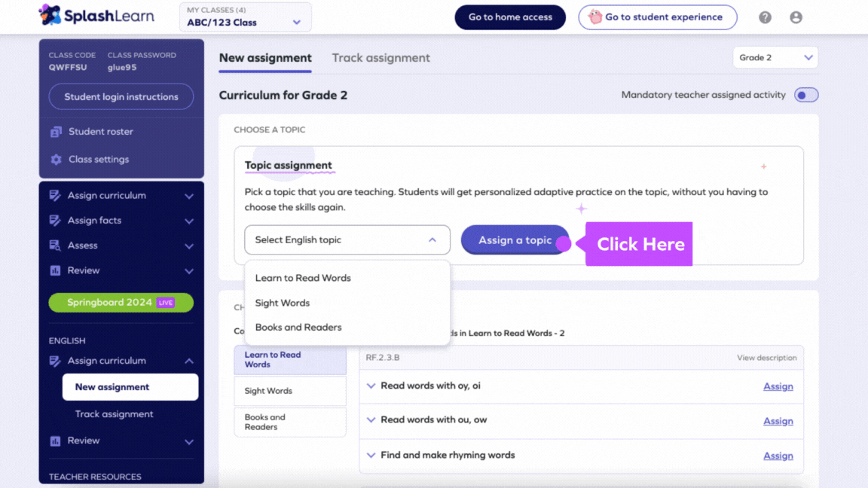Click the SplashLearn logo
This screenshot has height=488, width=868.
tap(96, 16)
